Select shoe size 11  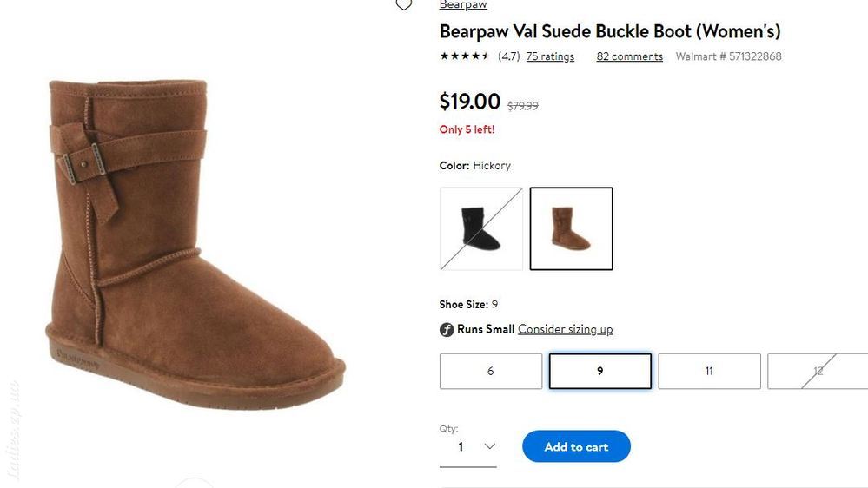click(x=709, y=372)
